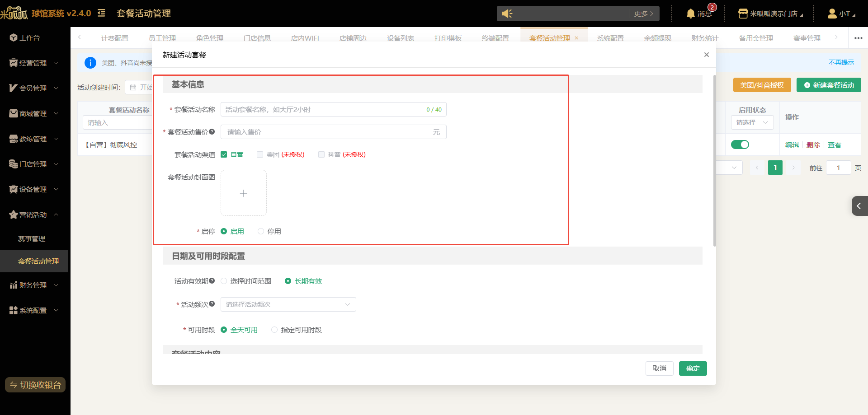
Task: Click the 套餐活动名称 input field
Action: pyautogui.click(x=334, y=109)
